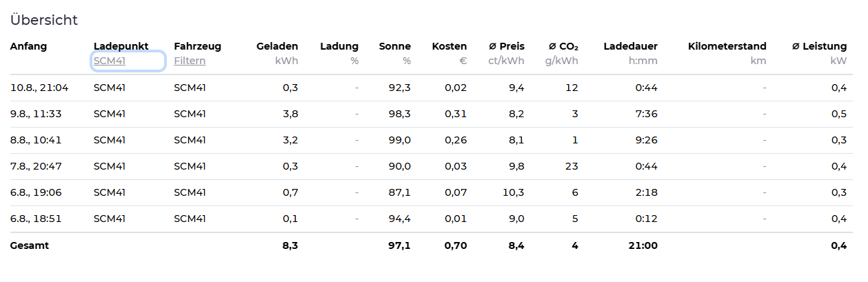Click the Gesamt total row label
This screenshot has width=868, height=282.
click(x=30, y=245)
